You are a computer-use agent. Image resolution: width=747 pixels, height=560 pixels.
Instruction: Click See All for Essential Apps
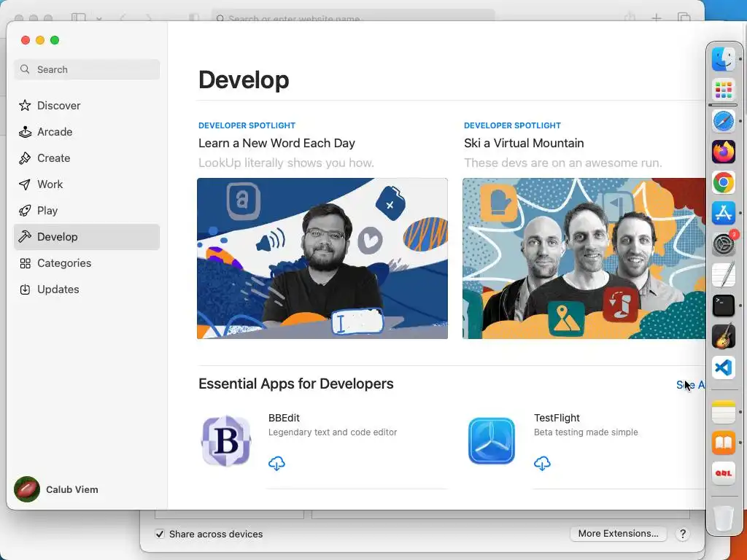(690, 385)
